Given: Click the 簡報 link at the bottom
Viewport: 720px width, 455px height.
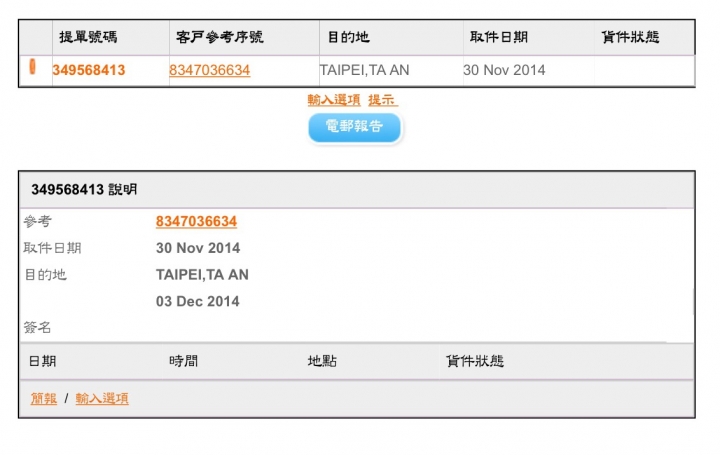Looking at the screenshot, I should point(44,398).
